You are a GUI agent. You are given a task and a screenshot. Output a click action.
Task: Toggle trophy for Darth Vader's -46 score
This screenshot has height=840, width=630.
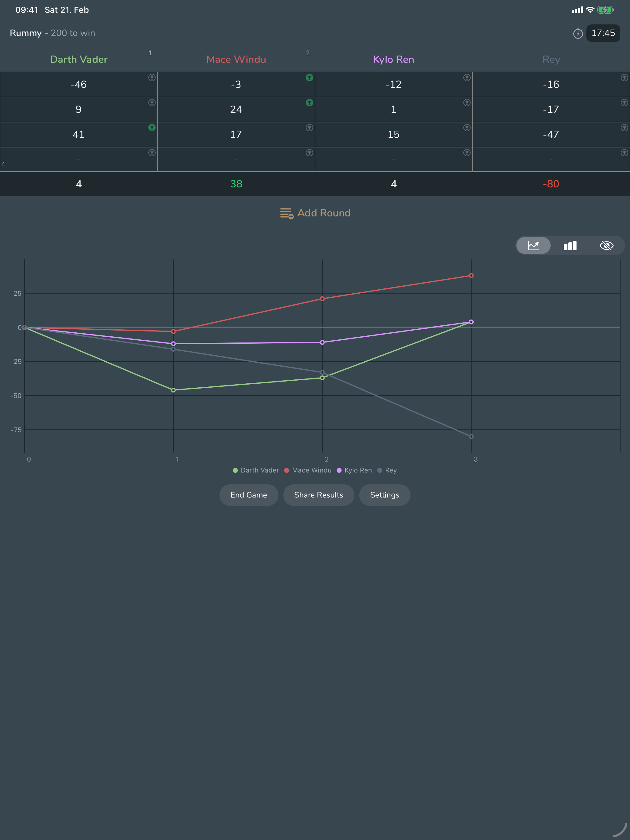152,78
